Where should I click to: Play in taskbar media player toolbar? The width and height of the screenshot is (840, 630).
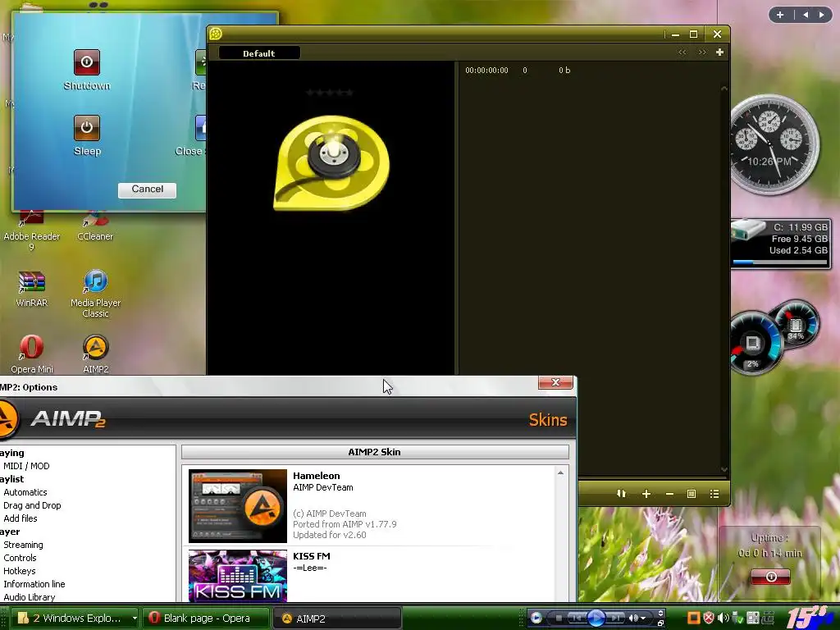pos(596,619)
